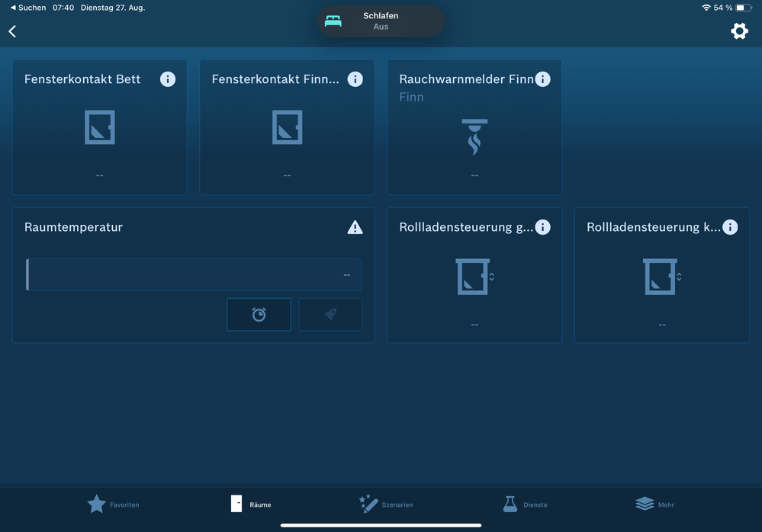
Task: Open info for the last Rollladensteuerung tile
Action: [x=730, y=227]
